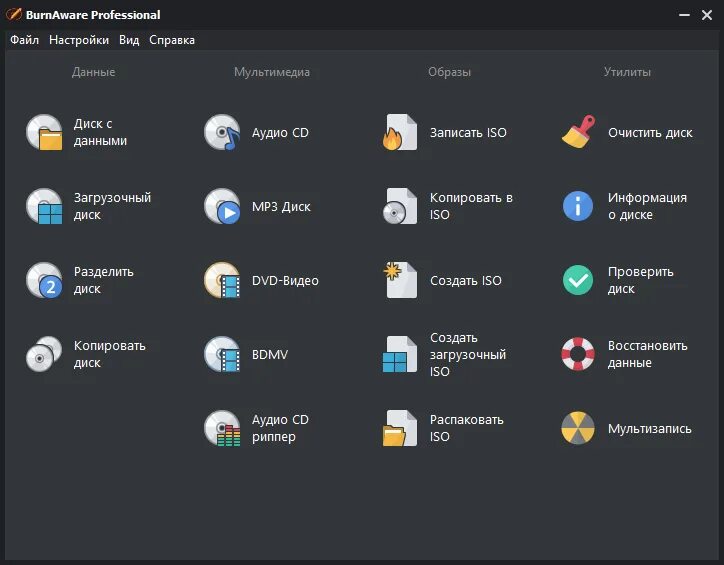The width and height of the screenshot is (724, 565).
Task: Minimize the BurnAware Professional window
Action: [684, 15]
